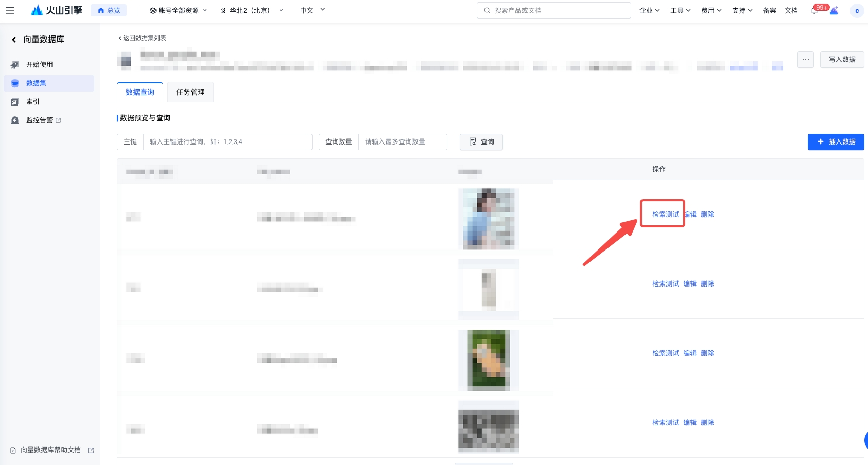Image resolution: width=868 pixels, height=465 pixels.
Task: Click external link icon beside 向量数据库帮助文档
Action: tap(91, 450)
